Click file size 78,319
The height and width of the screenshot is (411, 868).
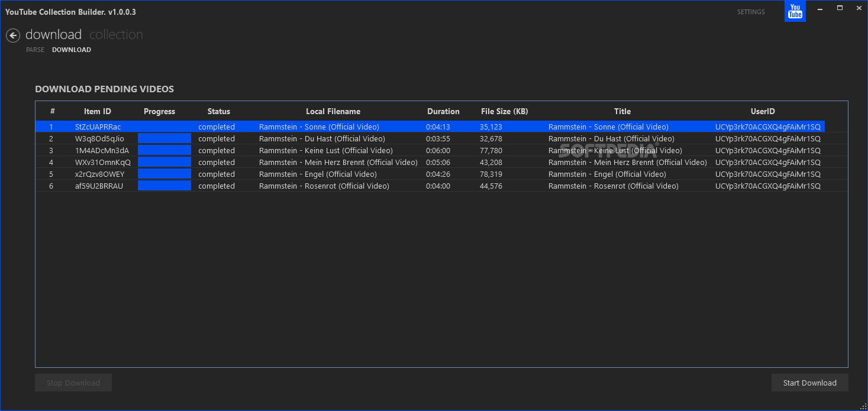point(491,174)
